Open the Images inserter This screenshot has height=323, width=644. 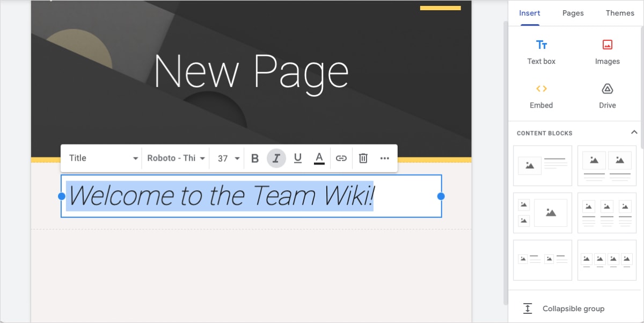click(607, 51)
